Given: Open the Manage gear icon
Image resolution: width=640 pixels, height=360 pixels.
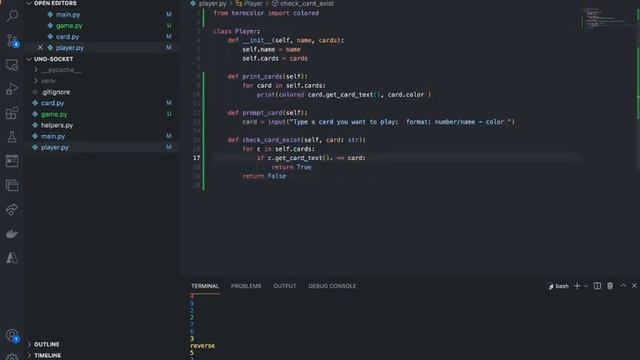Looking at the screenshot, I should pyautogui.click(x=12, y=357).
